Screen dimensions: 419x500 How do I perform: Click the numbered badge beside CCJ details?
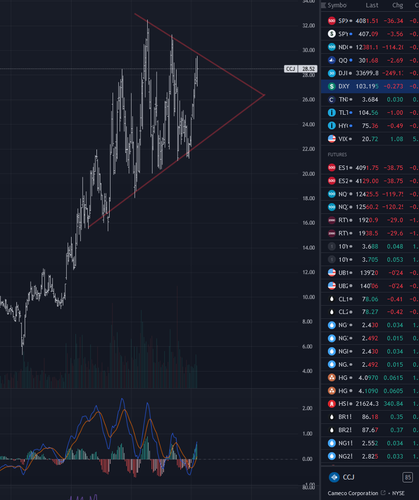[407, 477]
